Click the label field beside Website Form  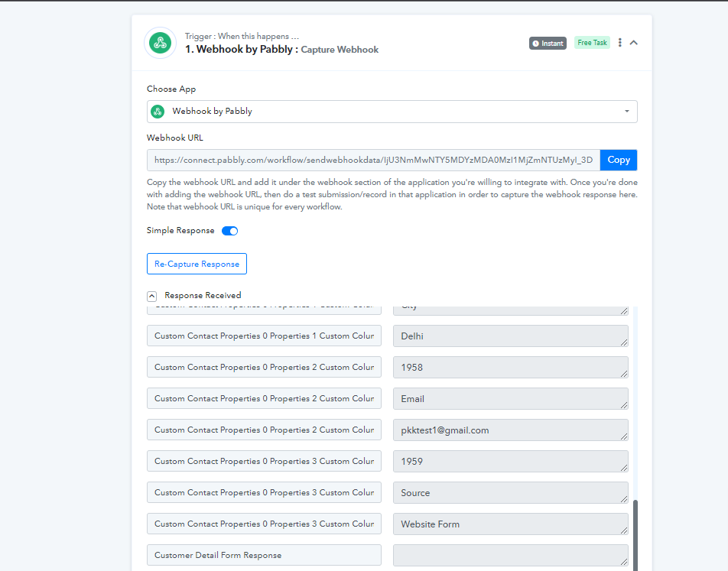pyautogui.click(x=264, y=524)
